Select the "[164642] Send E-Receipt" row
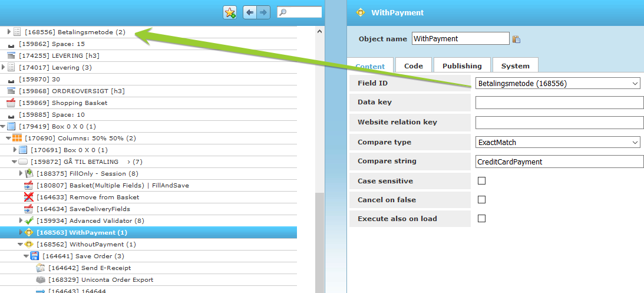Screen dimensions: 644x293 point(148,268)
